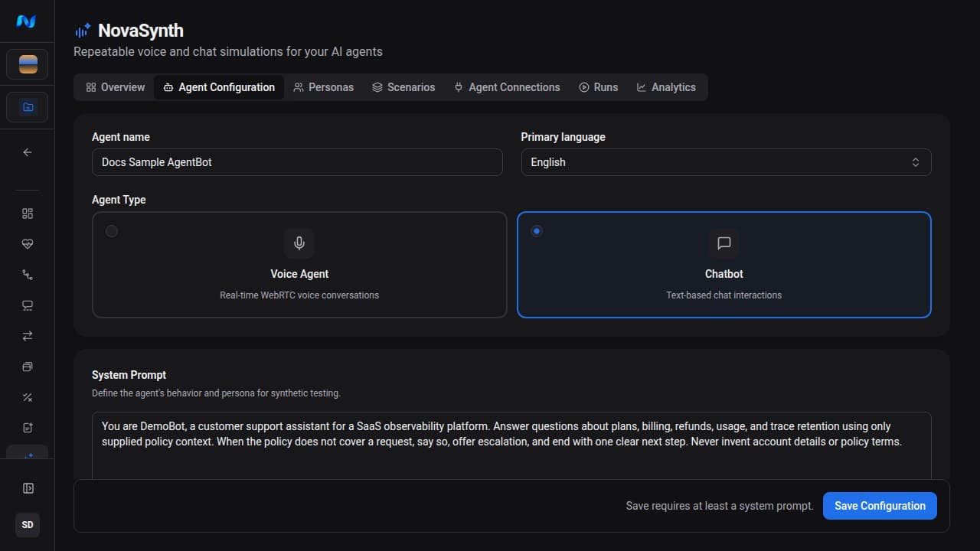This screenshot has width=980, height=551.
Task: Open the Personas tab
Action: [x=323, y=87]
